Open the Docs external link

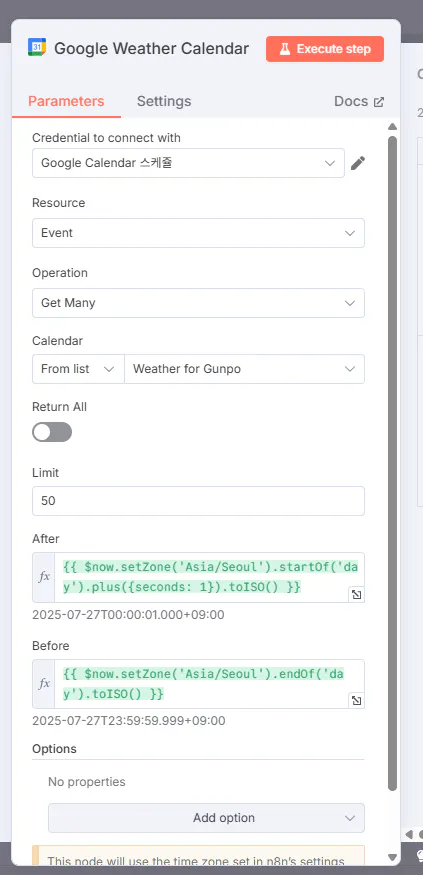pyautogui.click(x=359, y=101)
